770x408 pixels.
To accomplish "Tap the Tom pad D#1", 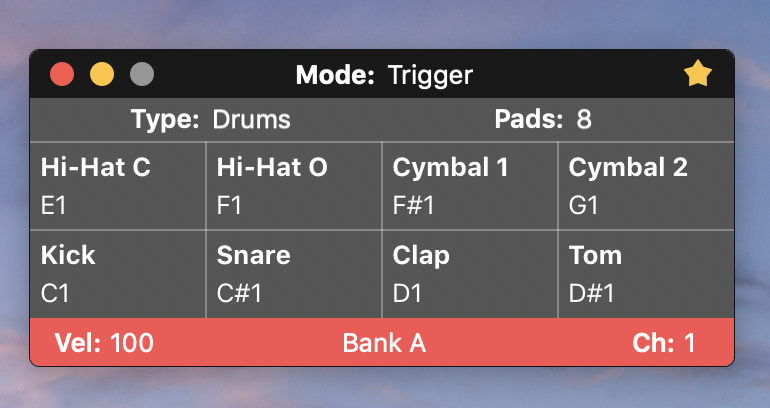I will click(646, 274).
